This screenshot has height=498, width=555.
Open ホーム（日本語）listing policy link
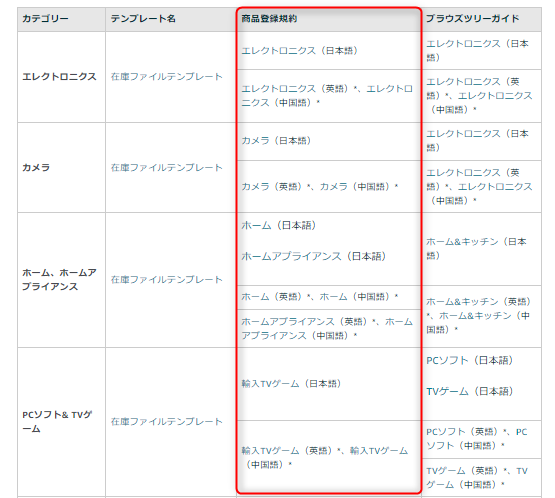coord(279,225)
